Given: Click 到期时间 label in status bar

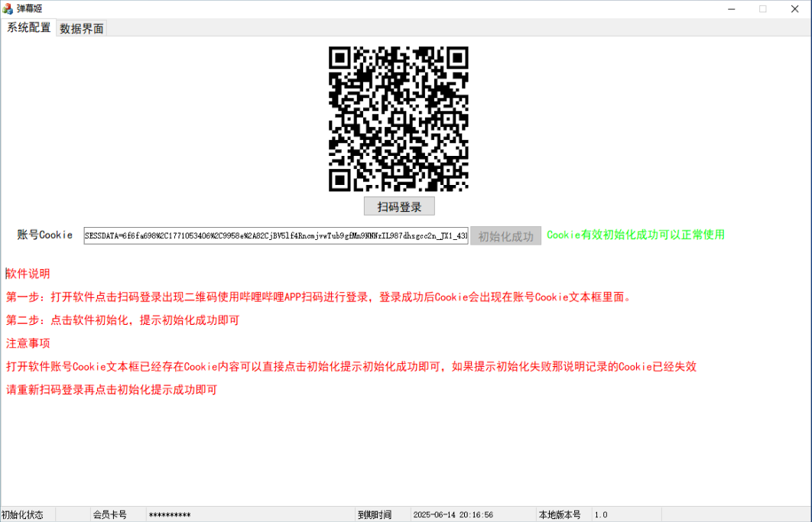Looking at the screenshot, I should coord(375,515).
